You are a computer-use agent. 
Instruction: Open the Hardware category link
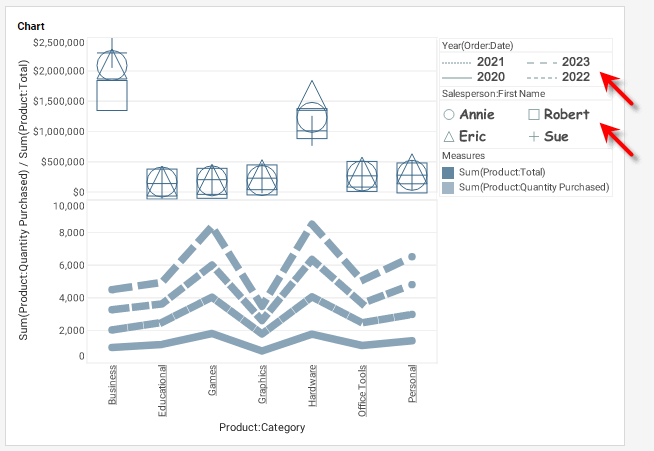click(313, 387)
